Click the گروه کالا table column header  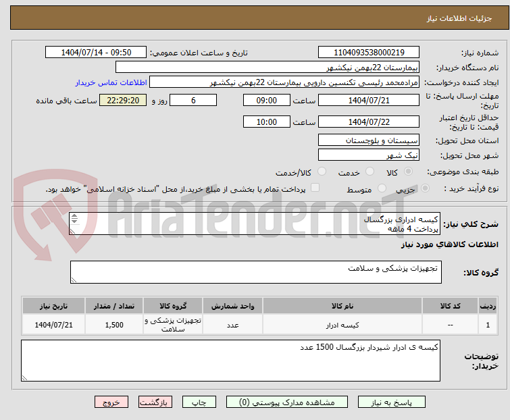click(173, 306)
